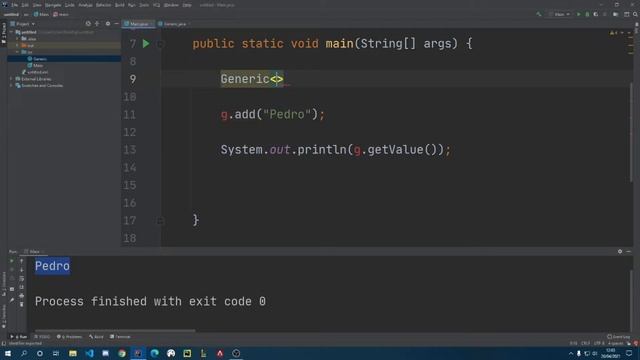Hide the Project panel with the minus icon
640x360 pixels.
tap(116, 24)
